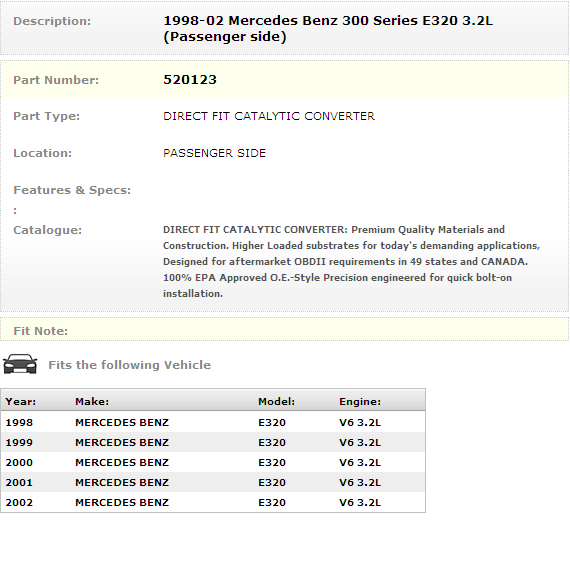Screen dimensions: 570x566
Task: Click the Features & Specs label
Action: (72, 190)
